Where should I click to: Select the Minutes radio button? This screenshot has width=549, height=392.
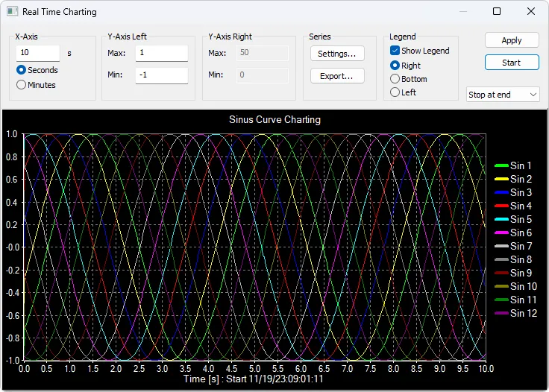click(22, 85)
